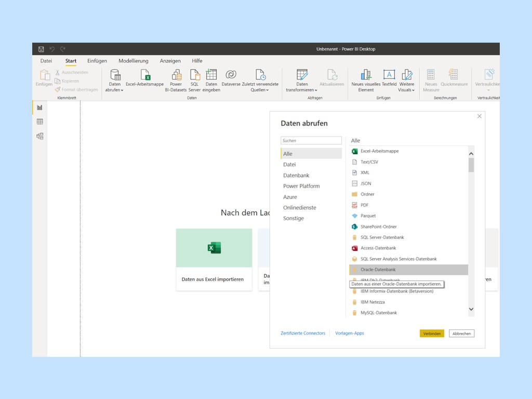532x399 pixels.
Task: Switch to Einfügen ribbon tab
Action: pos(97,61)
